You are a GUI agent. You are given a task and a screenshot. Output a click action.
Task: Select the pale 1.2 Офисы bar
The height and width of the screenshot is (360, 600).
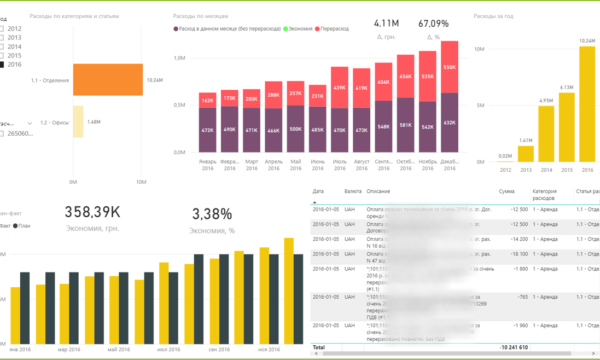coord(78,122)
